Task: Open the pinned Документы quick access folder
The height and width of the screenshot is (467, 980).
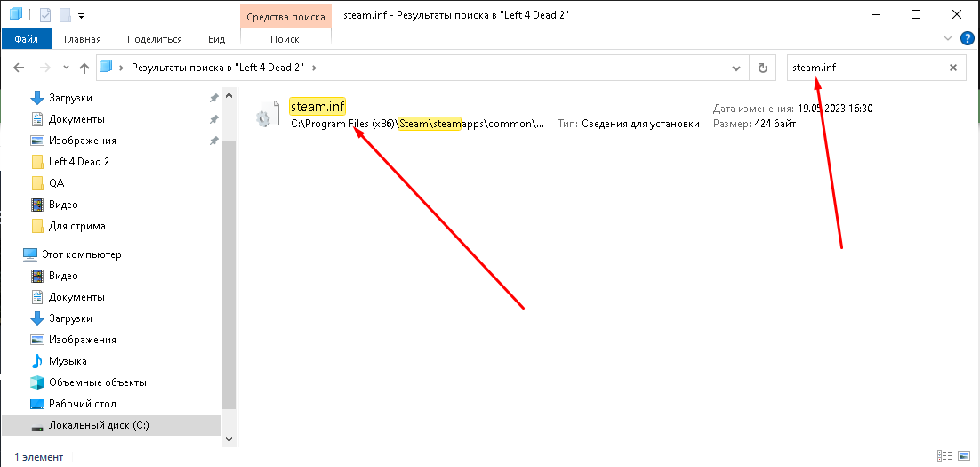Action: point(76,119)
